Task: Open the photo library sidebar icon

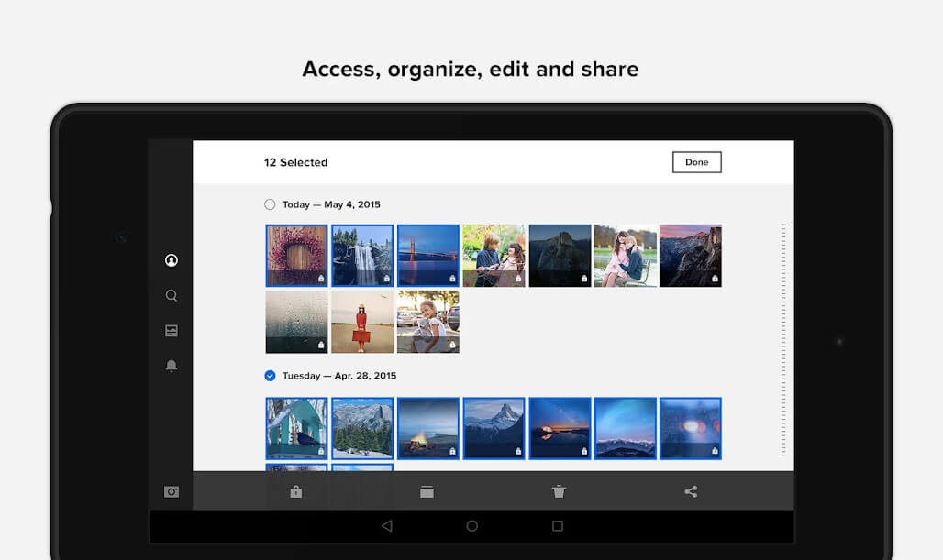Action: tap(172, 331)
